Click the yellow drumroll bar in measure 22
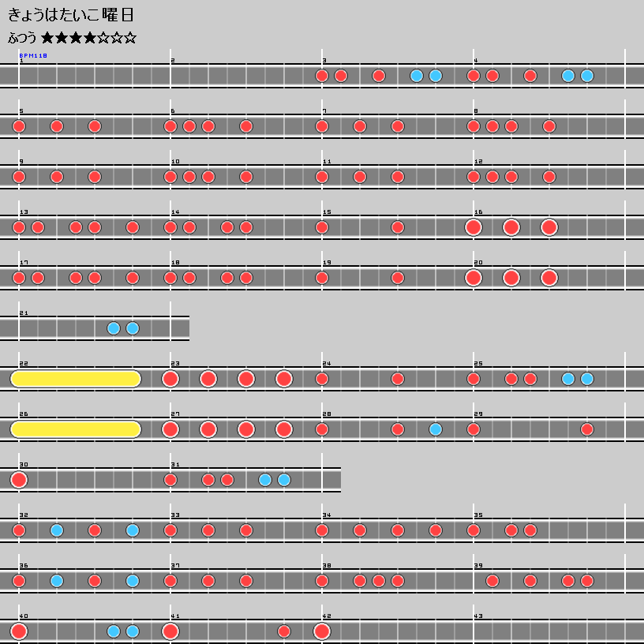This screenshot has height=644, width=644. 76,379
